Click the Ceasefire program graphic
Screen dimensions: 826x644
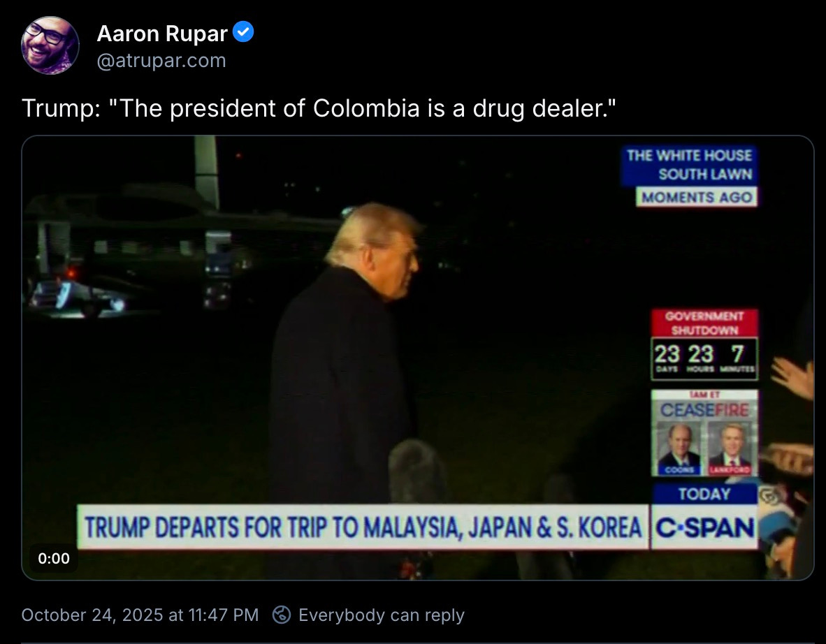[x=705, y=433]
